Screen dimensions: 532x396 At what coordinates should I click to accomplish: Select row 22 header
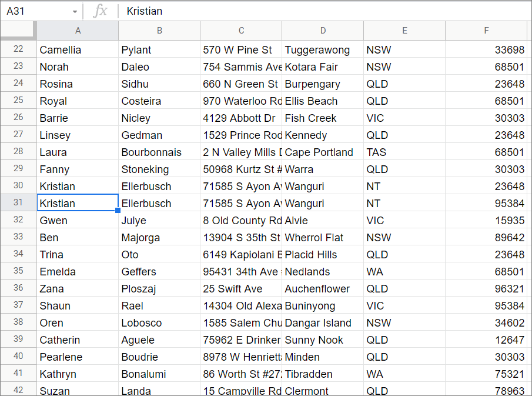(x=18, y=49)
